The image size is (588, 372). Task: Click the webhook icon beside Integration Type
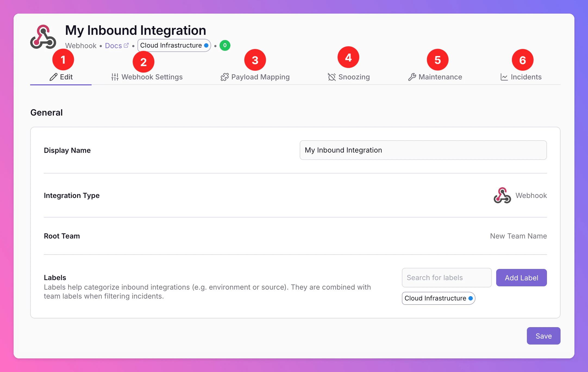tap(502, 195)
